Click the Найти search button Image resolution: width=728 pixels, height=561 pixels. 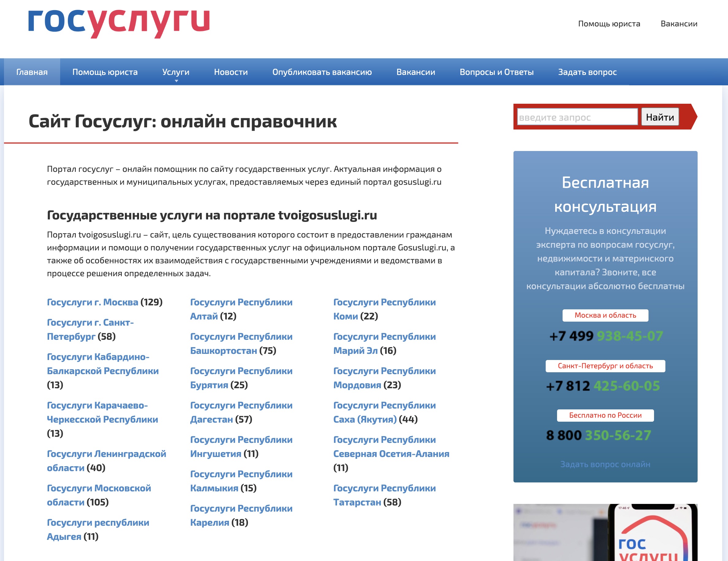pos(660,117)
